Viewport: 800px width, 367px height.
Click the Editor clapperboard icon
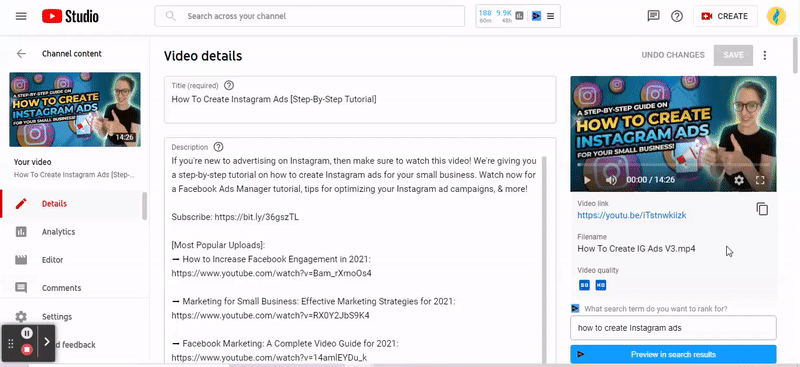click(x=21, y=260)
